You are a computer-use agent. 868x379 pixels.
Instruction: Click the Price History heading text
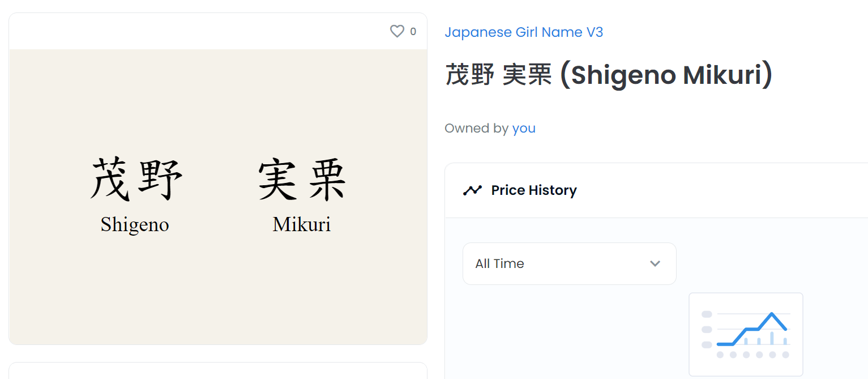(534, 190)
